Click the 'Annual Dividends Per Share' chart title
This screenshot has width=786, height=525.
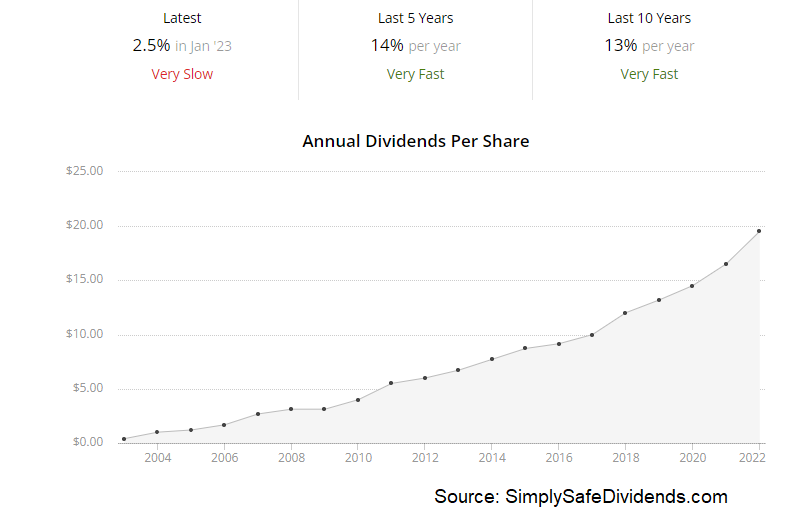click(x=416, y=141)
